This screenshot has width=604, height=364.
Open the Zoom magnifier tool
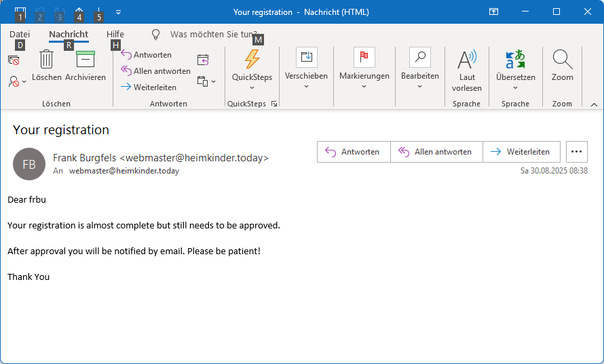click(x=562, y=60)
